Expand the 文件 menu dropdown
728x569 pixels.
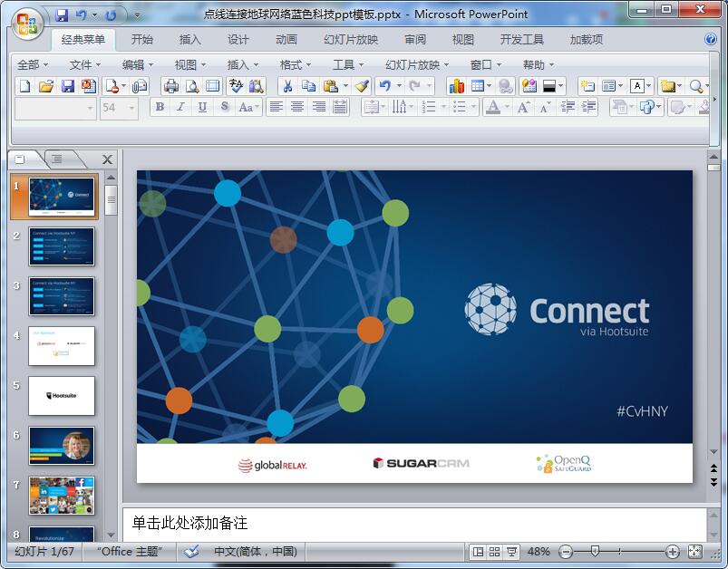click(85, 65)
